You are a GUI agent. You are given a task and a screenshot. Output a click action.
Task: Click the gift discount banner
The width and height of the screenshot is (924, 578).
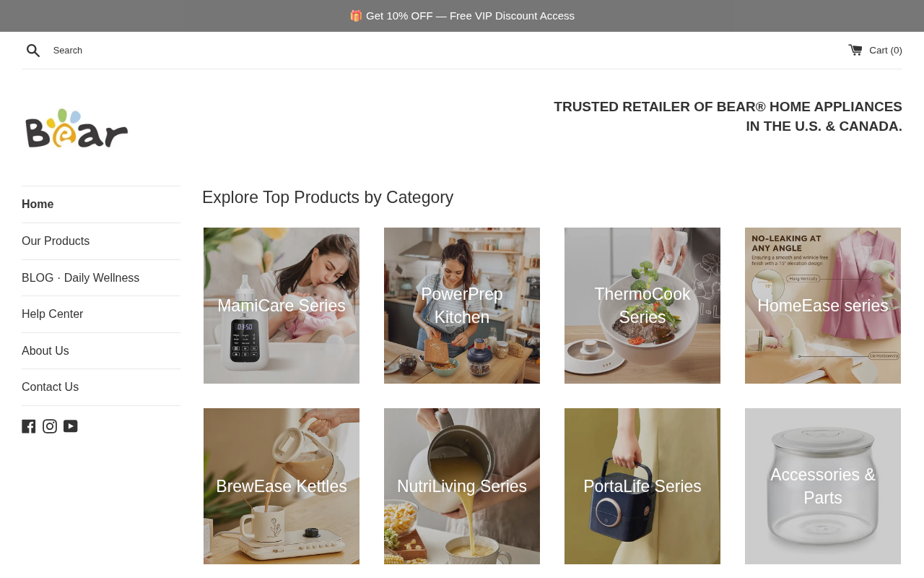click(x=462, y=16)
